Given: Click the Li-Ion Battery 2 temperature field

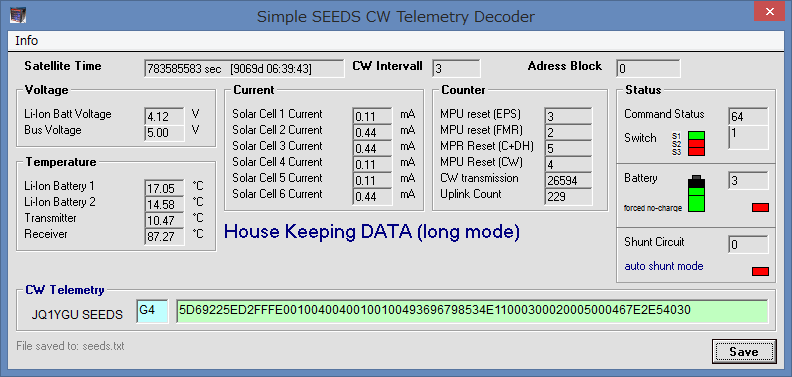Looking at the screenshot, I should point(164,204).
